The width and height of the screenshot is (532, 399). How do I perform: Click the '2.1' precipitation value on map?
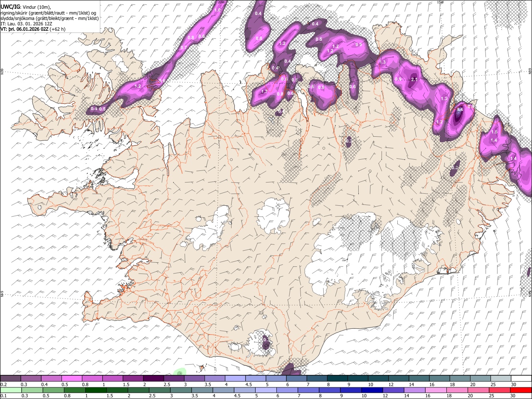414,79
